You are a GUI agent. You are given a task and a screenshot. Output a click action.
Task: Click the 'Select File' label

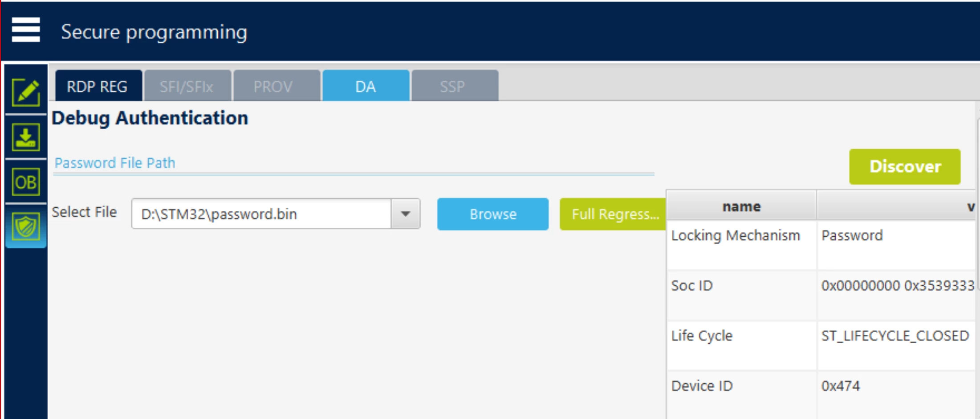point(84,212)
